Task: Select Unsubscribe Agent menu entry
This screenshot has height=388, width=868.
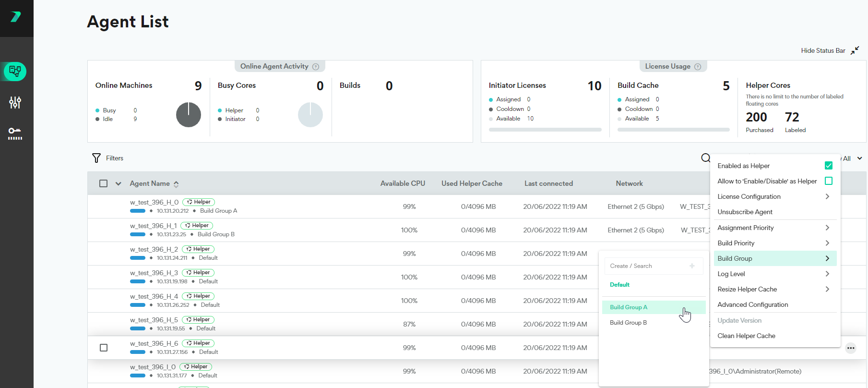Action: (x=745, y=212)
